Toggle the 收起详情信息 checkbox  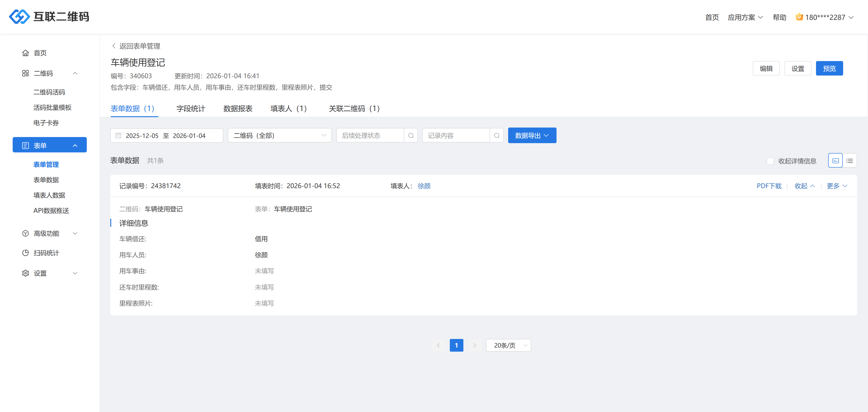tap(770, 161)
